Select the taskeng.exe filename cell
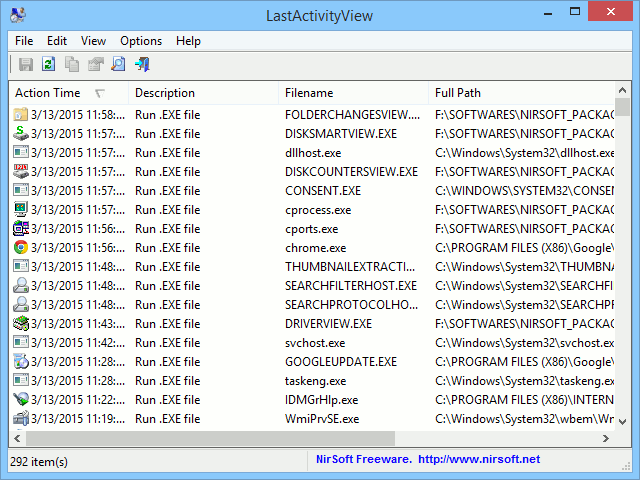640x480 pixels. click(316, 381)
